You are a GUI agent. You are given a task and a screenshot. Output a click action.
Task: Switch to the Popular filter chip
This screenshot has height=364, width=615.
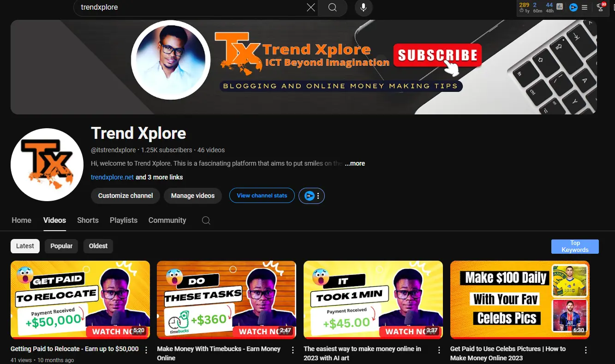click(x=61, y=246)
